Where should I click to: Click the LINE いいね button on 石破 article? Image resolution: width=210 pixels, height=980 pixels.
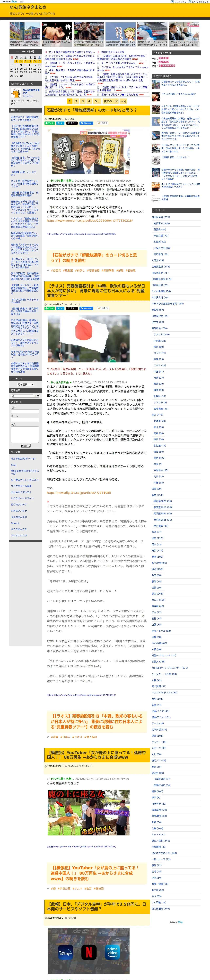[50, 123]
